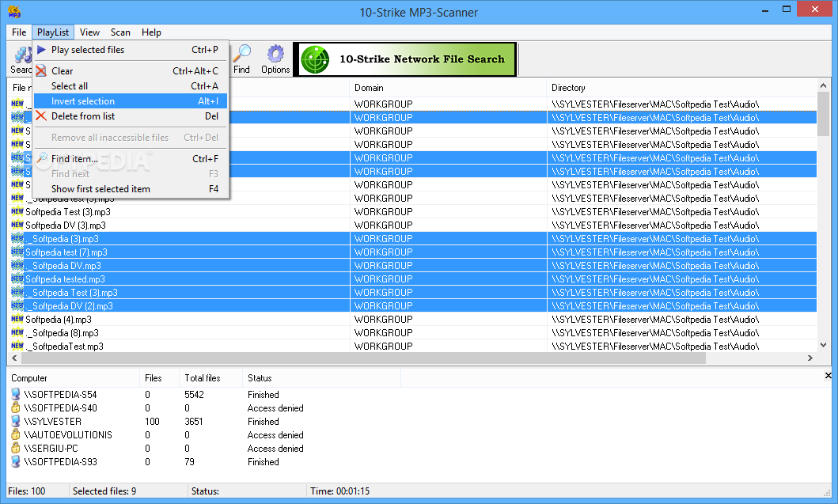Click the computer icon for \\SYLVESTER
This screenshot has height=504, width=838.
pyautogui.click(x=16, y=421)
